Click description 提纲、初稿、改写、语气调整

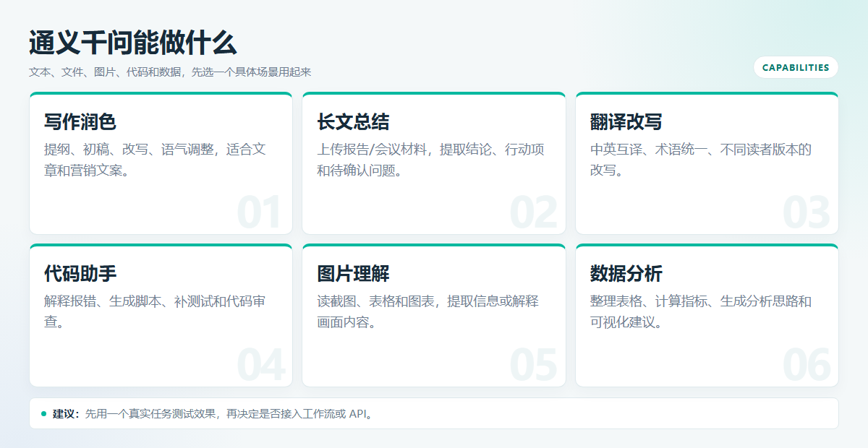(155, 160)
